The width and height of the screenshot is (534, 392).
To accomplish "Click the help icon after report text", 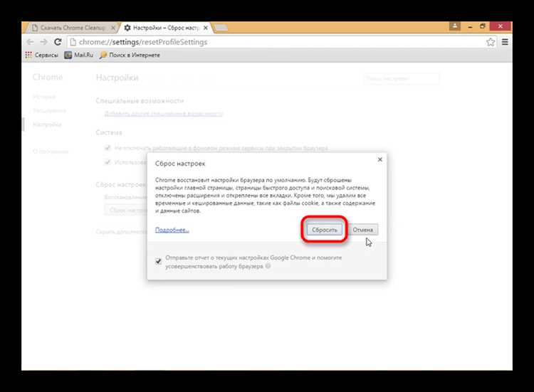I will click(x=268, y=266).
